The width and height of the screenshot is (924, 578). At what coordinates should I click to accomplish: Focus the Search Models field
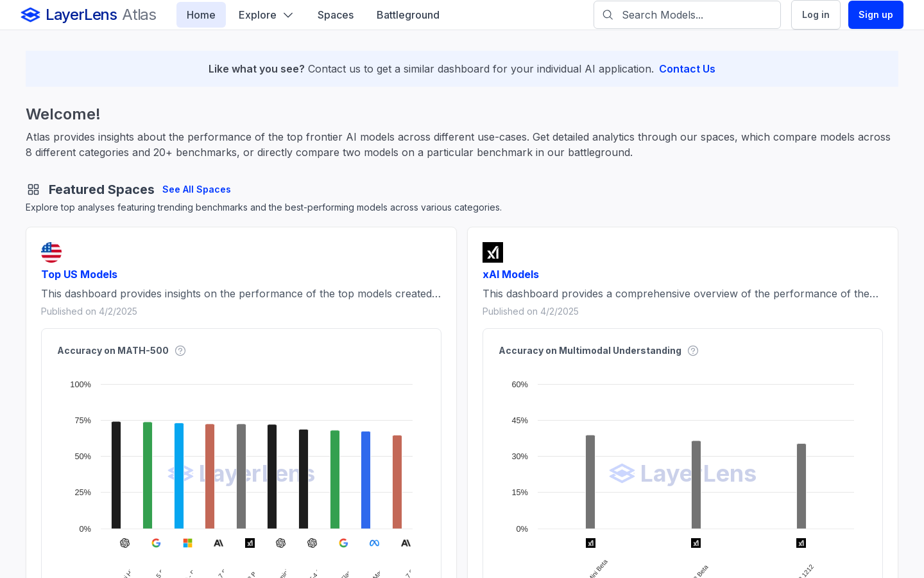pos(687,15)
